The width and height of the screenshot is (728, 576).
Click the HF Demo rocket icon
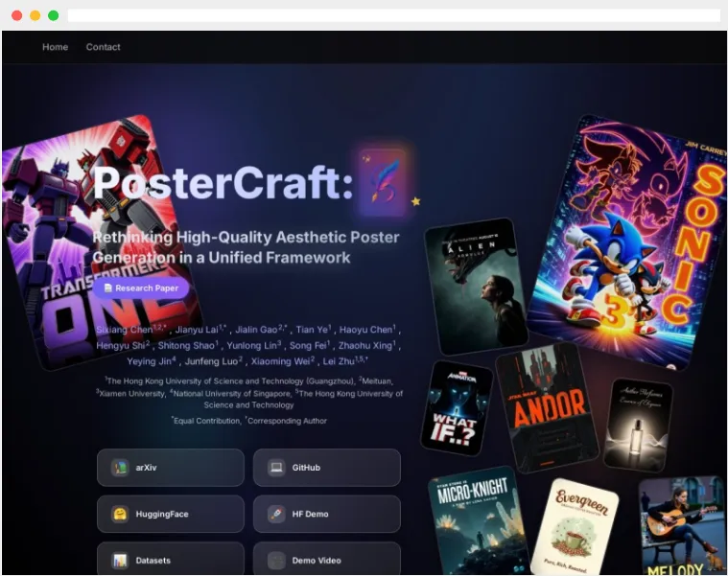click(x=276, y=514)
